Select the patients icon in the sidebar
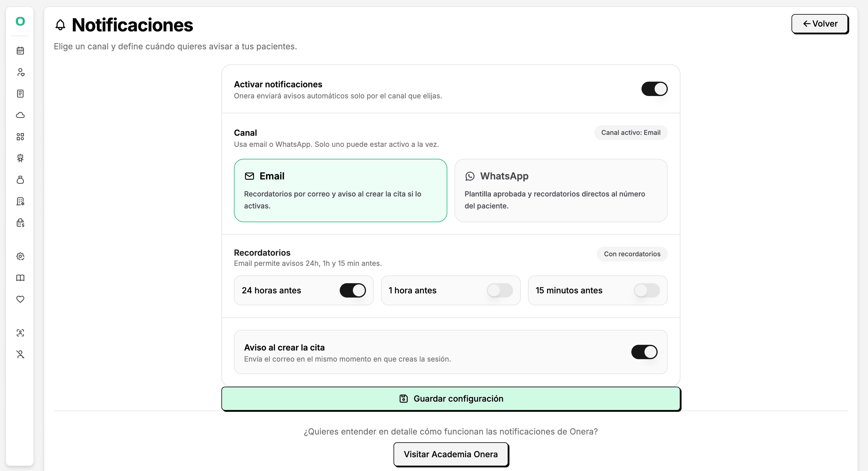Viewport: 868px width, 471px height. pyautogui.click(x=20, y=72)
